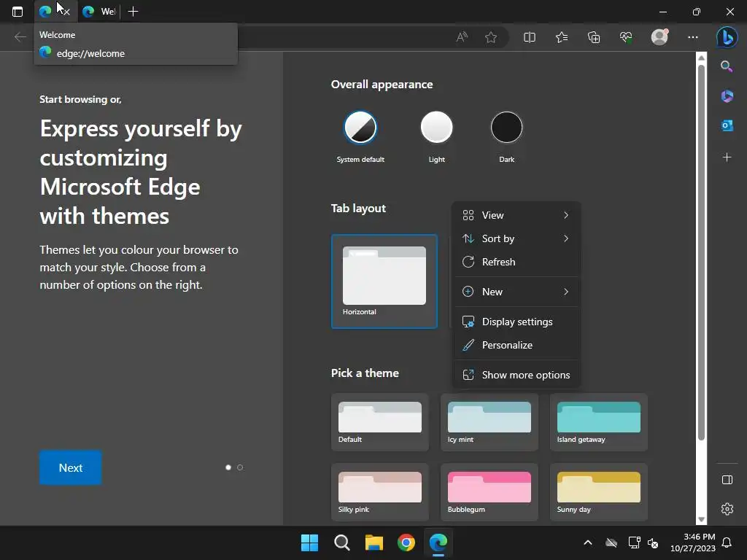Open the tab actions menu icon
747x560 pixels.
tap(18, 12)
